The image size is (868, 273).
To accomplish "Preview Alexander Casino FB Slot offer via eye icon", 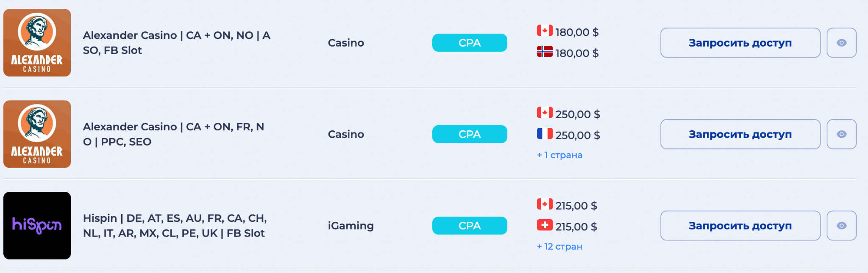I will [x=841, y=43].
